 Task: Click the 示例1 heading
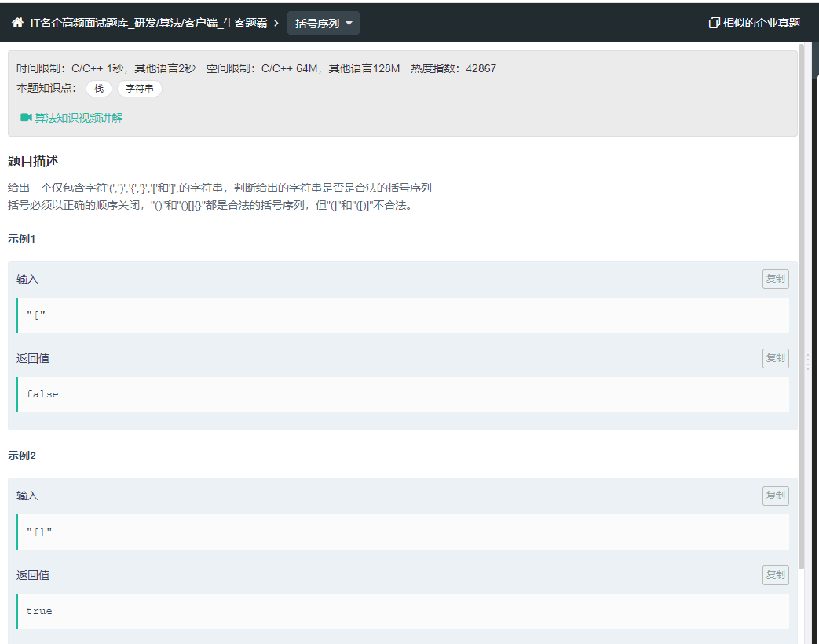tap(22, 240)
